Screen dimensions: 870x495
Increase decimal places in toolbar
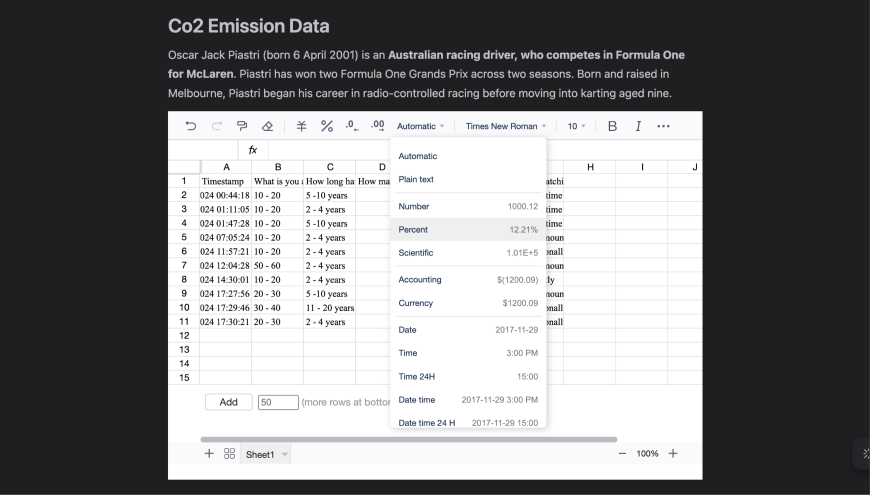[377, 126]
